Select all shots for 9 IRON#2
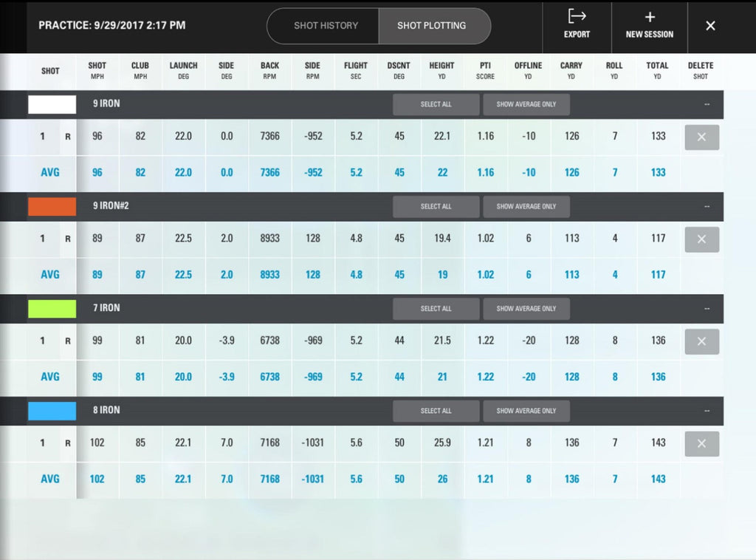This screenshot has width=756, height=560. [x=436, y=206]
